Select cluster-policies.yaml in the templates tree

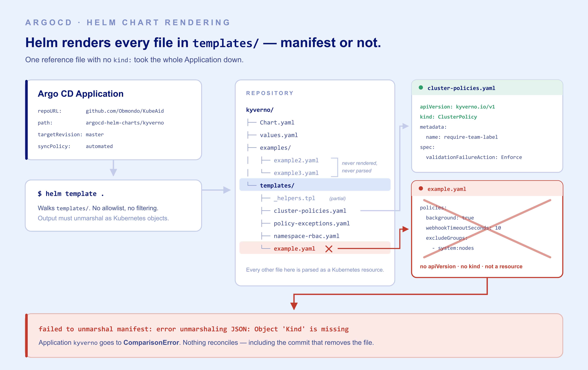point(310,211)
